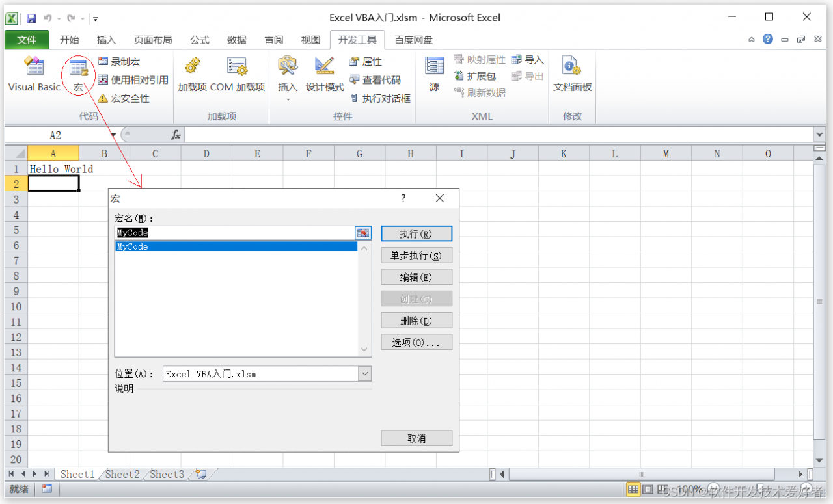Switch to the Data (数据) tab
This screenshot has width=833, height=504.
click(x=237, y=40)
